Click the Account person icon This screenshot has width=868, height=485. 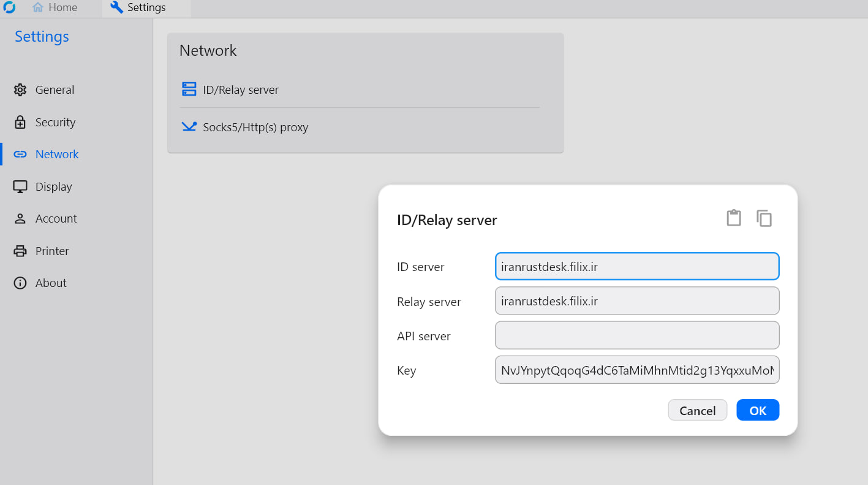click(20, 219)
